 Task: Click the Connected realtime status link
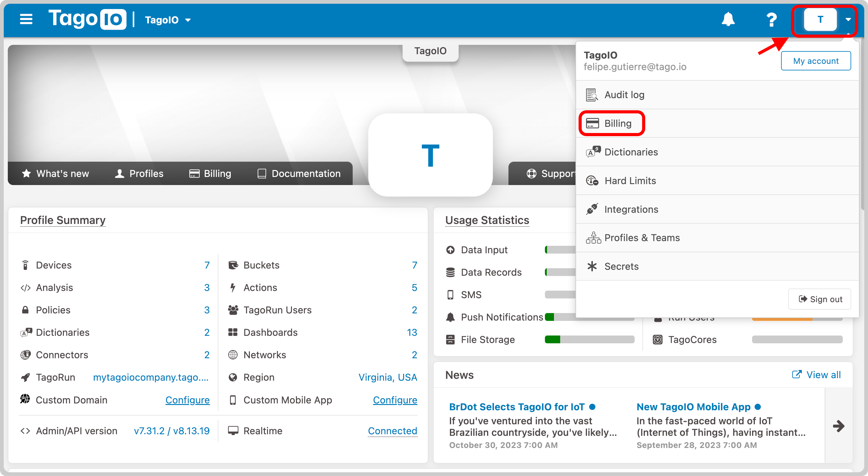(393, 431)
